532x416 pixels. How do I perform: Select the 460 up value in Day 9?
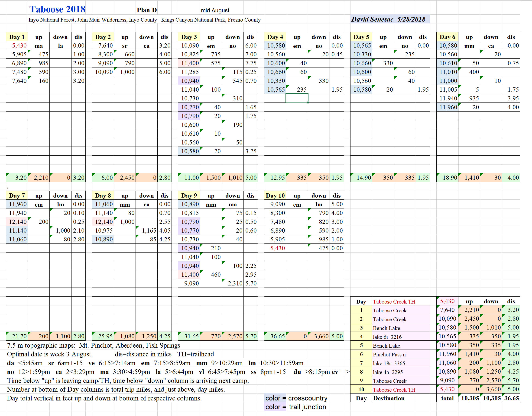pyautogui.click(x=211, y=275)
